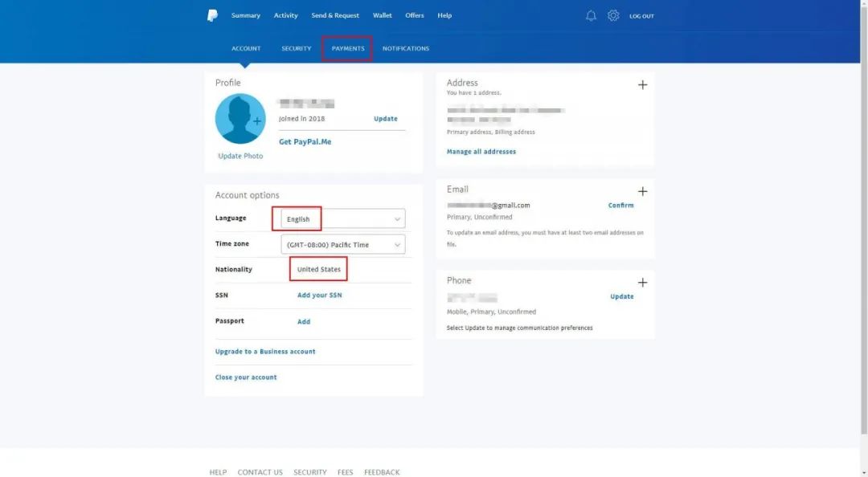Open Send & Request
This screenshot has height=477, width=868.
pyautogui.click(x=335, y=14)
